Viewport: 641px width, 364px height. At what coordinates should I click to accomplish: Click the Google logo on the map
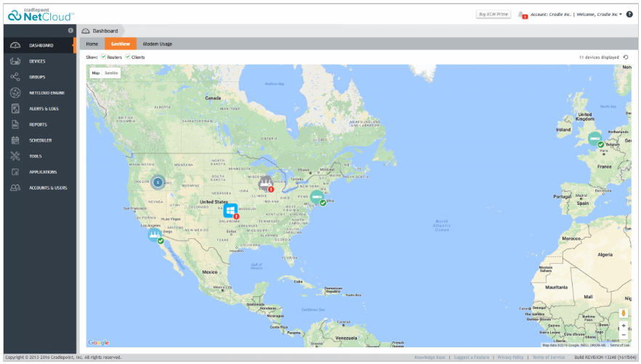pyautogui.click(x=99, y=342)
